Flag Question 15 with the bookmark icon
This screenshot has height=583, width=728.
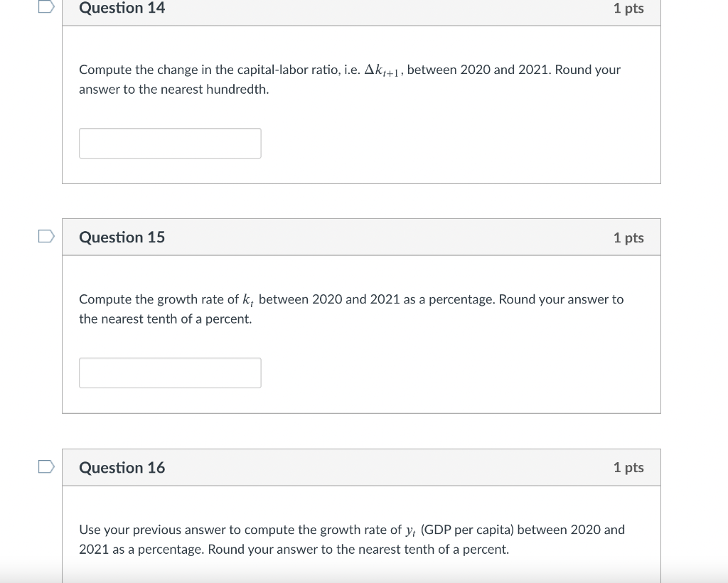coord(46,236)
